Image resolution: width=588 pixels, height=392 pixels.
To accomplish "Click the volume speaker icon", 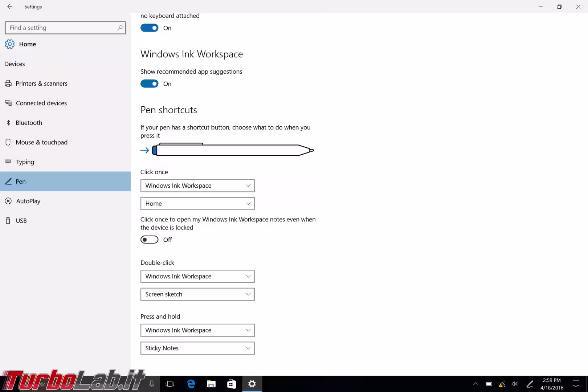I will pyautogui.click(x=515, y=384).
